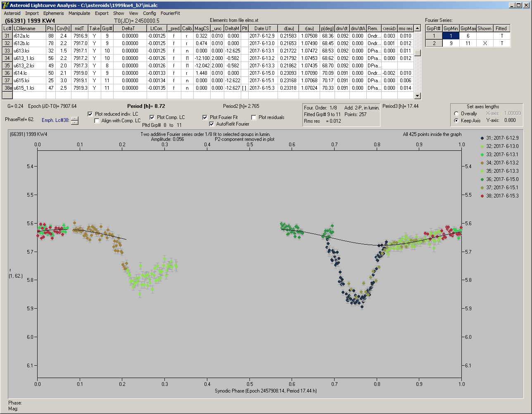Click the Period [h]= 8.72 label
The image size is (532, 414).
coord(146,106)
